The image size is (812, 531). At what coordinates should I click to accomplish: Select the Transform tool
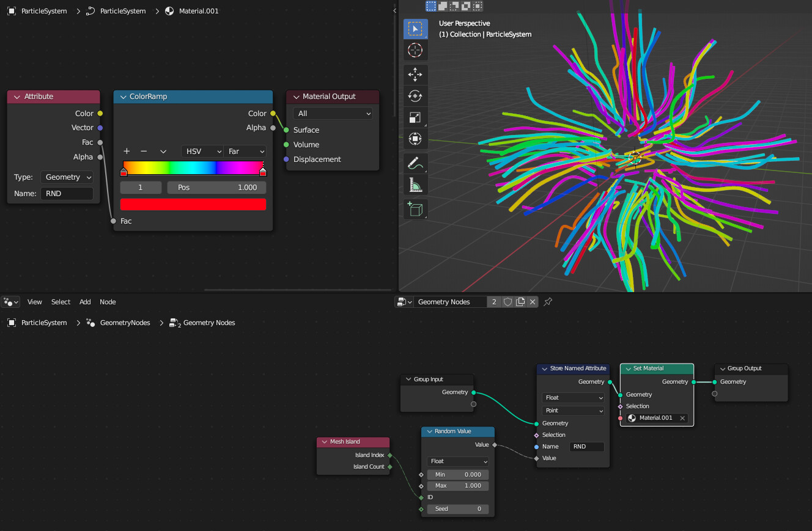[415, 139]
